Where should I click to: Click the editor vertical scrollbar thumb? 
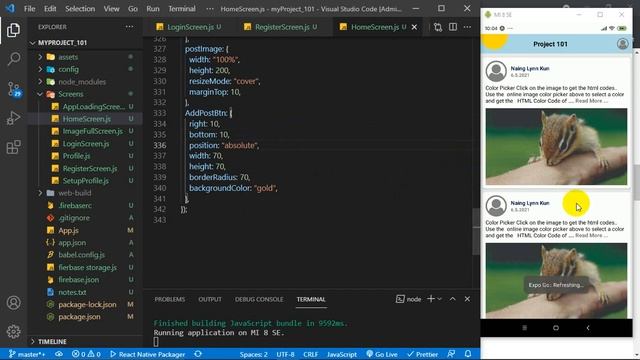click(x=476, y=231)
